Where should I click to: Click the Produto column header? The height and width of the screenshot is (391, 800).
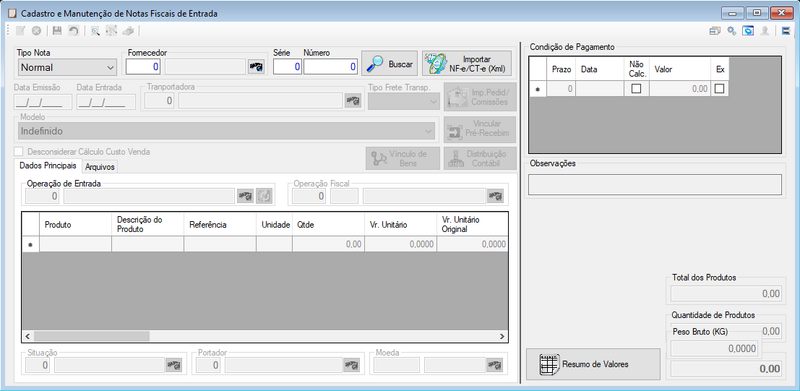[76, 225]
